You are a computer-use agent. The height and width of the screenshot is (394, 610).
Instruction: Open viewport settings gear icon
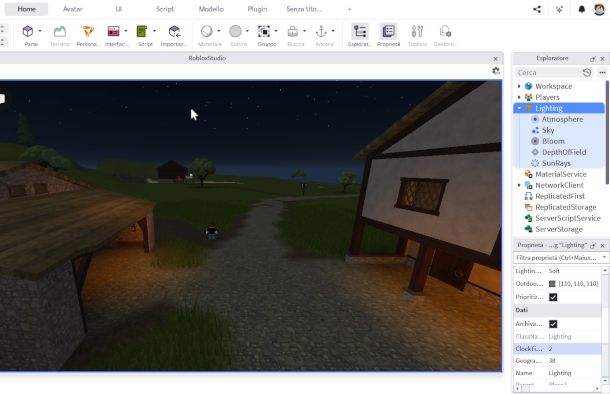tap(496, 71)
